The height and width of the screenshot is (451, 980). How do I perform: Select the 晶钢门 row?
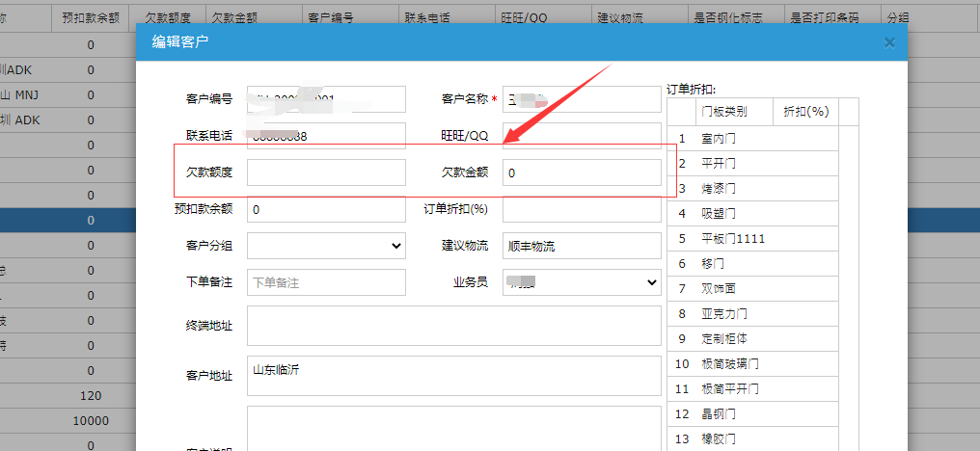click(752, 414)
